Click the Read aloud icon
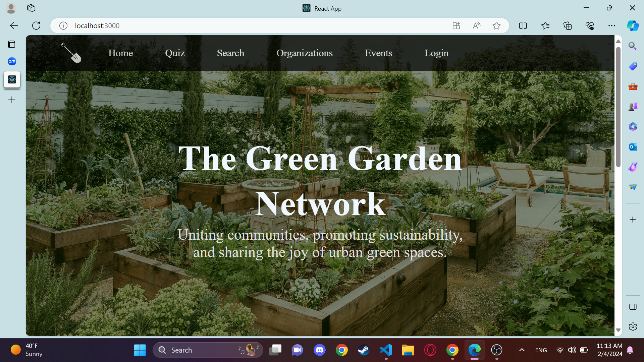The height and width of the screenshot is (362, 644). pos(476,26)
